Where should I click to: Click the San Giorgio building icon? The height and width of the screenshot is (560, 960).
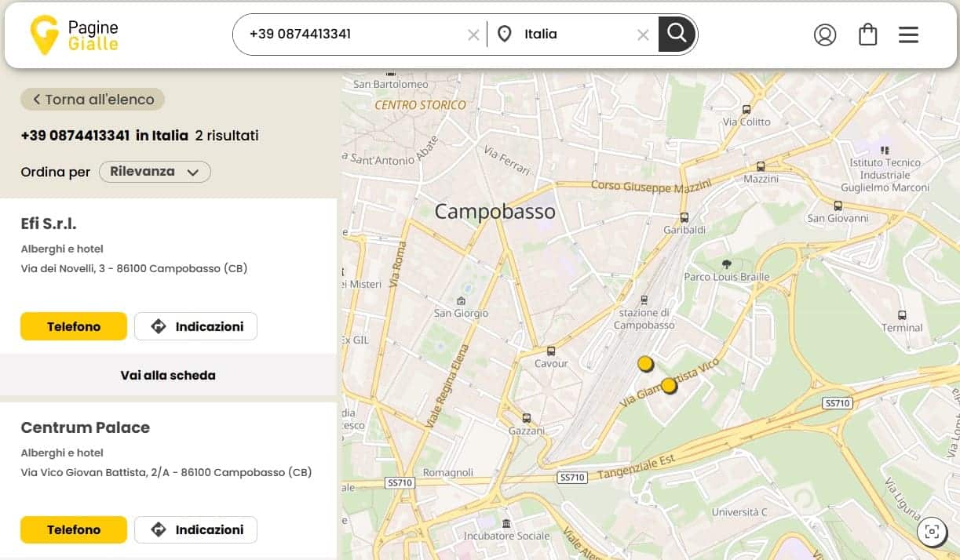click(461, 300)
